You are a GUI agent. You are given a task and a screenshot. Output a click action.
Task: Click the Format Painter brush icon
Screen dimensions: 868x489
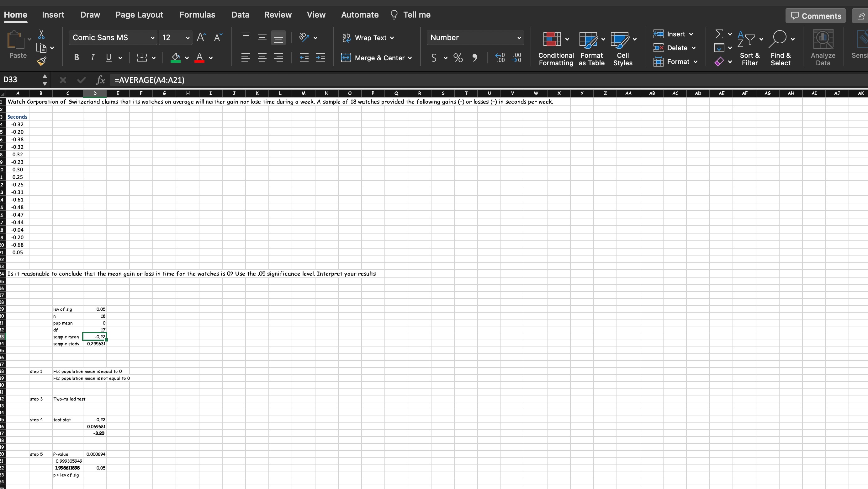(x=41, y=61)
